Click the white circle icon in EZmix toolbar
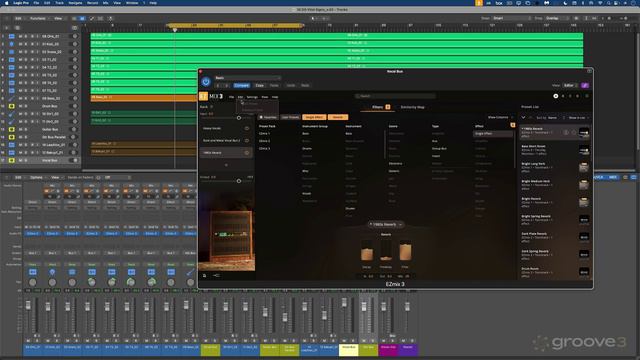This screenshot has height=360, width=640. tap(556, 96)
